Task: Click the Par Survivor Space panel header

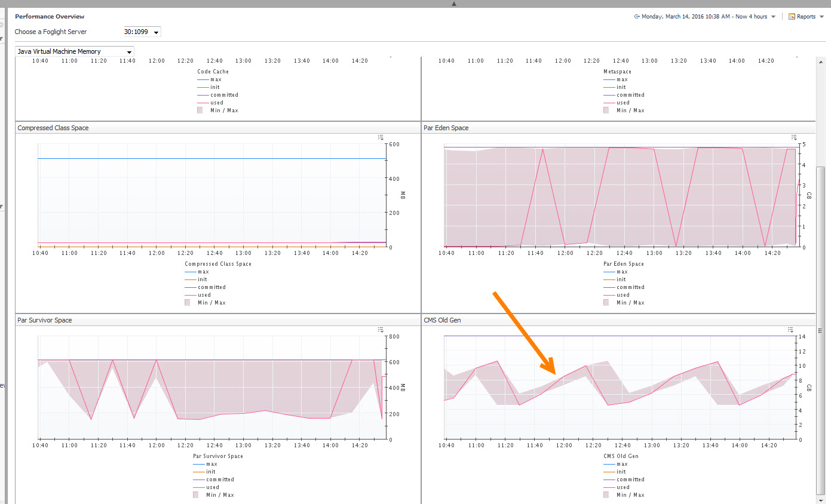Action: 218,320
